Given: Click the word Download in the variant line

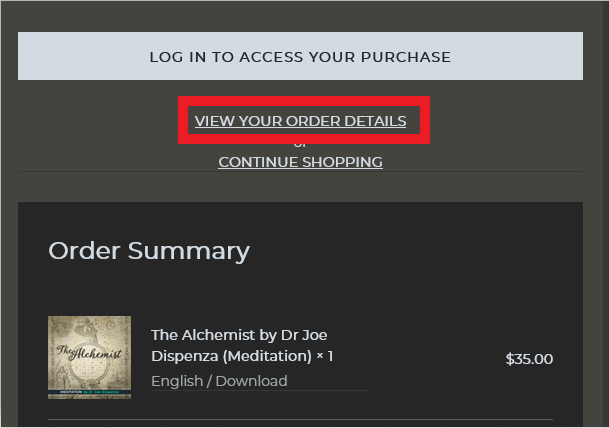Looking at the screenshot, I should (251, 381).
